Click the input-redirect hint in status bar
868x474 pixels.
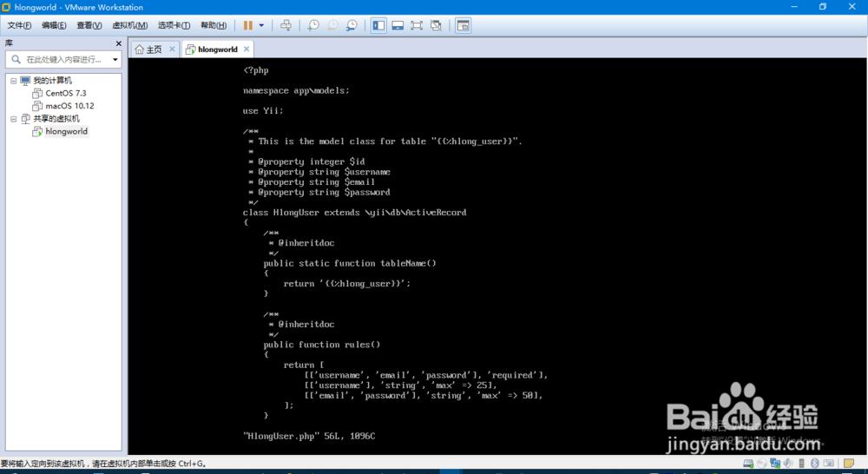[103, 464]
